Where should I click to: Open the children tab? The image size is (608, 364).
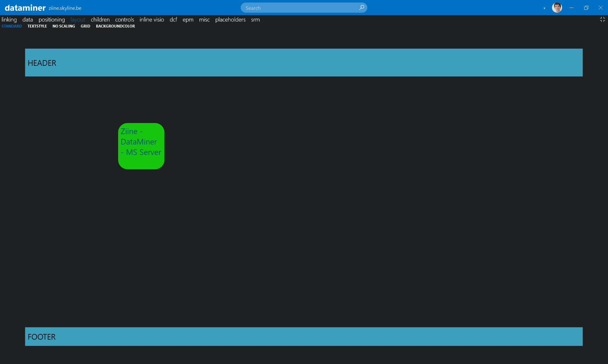tap(100, 20)
